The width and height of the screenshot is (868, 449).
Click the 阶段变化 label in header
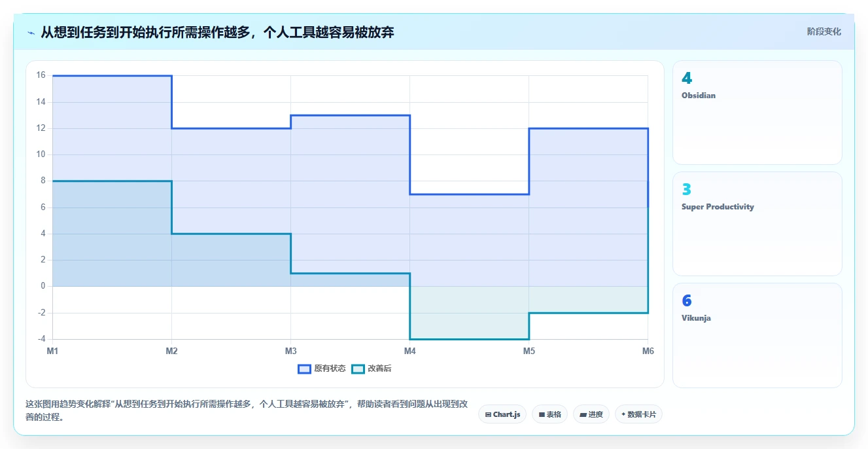coord(824,31)
